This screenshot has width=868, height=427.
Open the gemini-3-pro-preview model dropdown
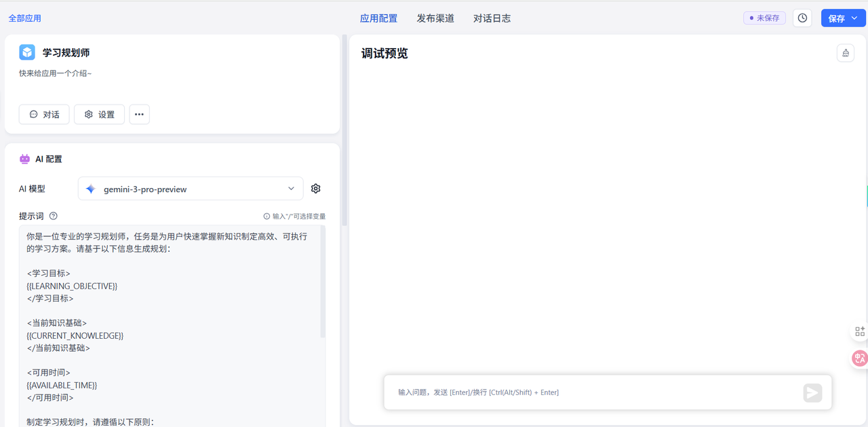[x=191, y=189]
